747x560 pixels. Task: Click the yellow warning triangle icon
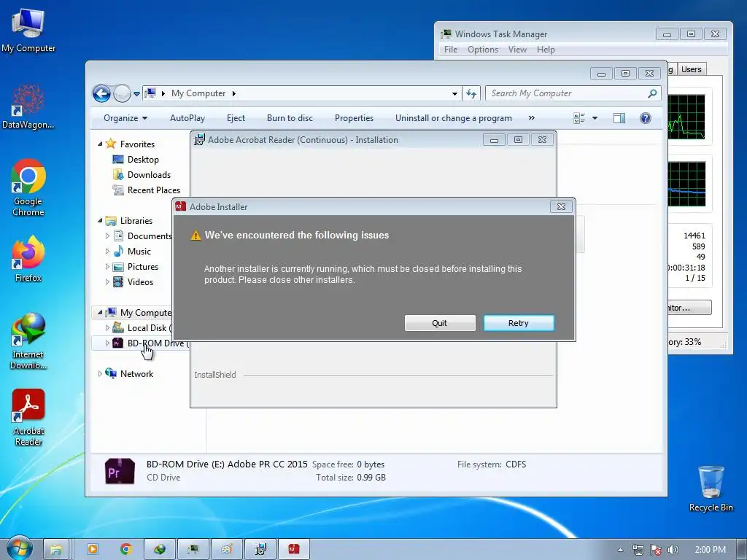[196, 236]
